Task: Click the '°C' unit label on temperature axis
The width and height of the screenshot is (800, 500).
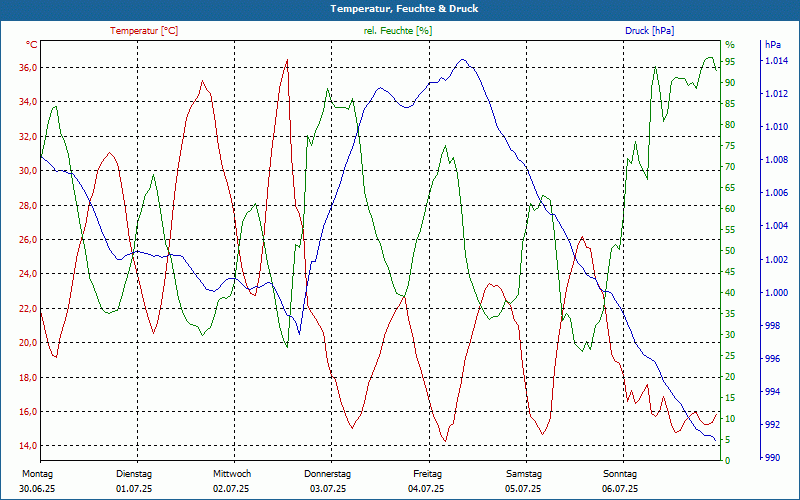Action: click(32, 45)
